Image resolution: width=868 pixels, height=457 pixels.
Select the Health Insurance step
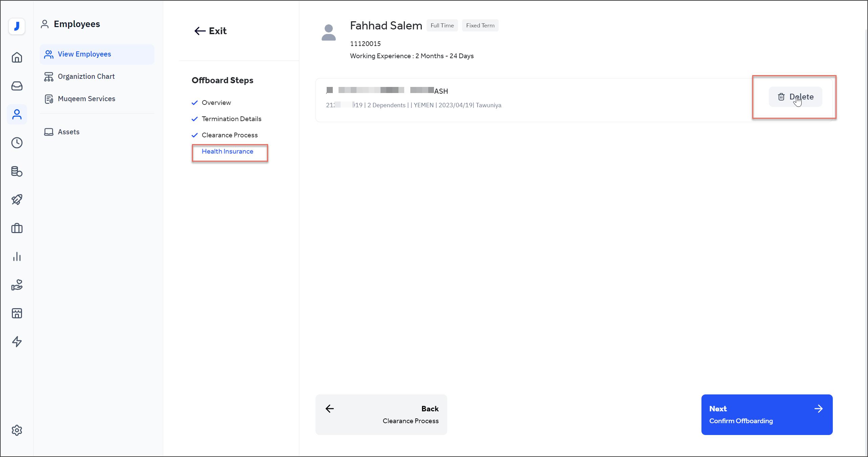click(x=227, y=151)
